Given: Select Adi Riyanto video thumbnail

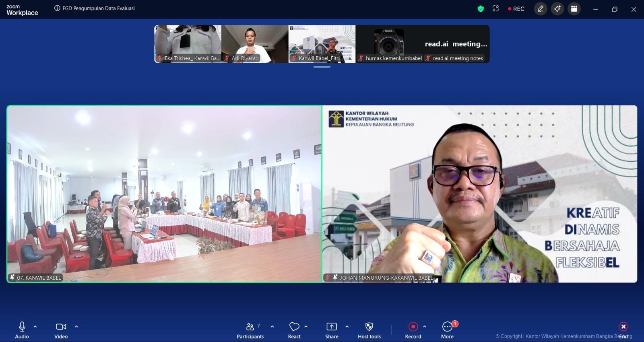Looking at the screenshot, I should point(255,44).
